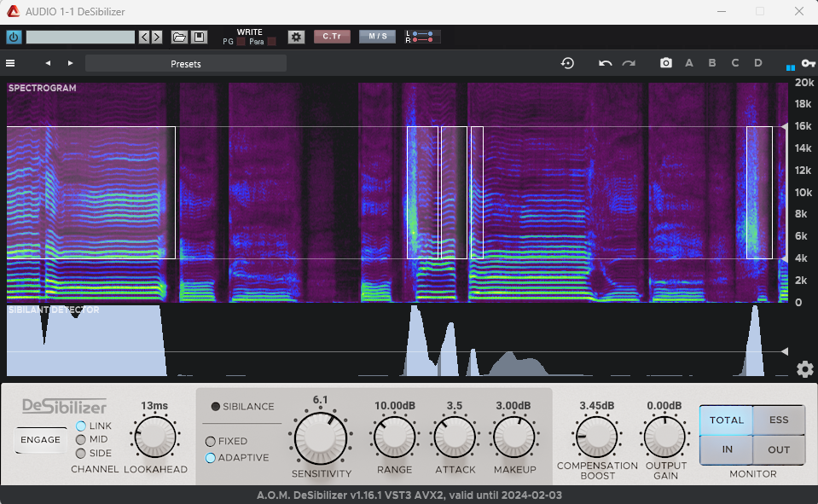The width and height of the screenshot is (818, 504).
Task: Click the COMPENSATION BOOST knob
Action: click(596, 437)
